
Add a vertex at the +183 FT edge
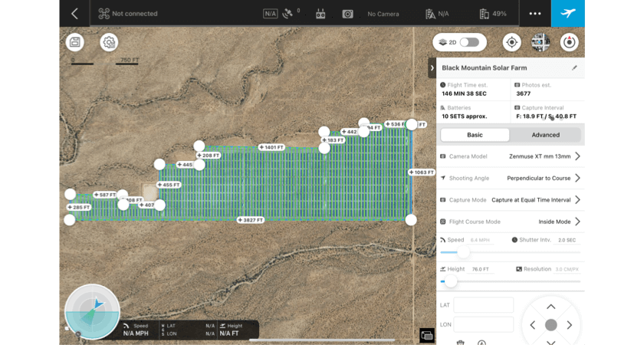333,140
